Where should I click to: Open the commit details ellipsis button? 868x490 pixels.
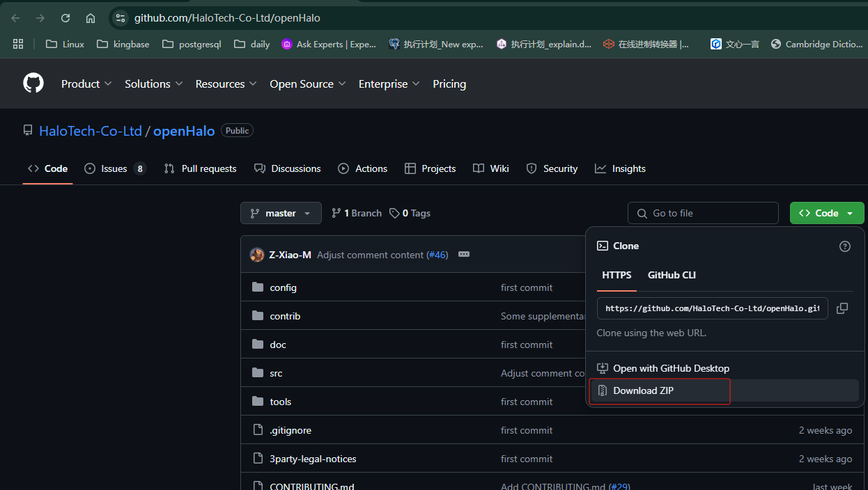point(464,255)
